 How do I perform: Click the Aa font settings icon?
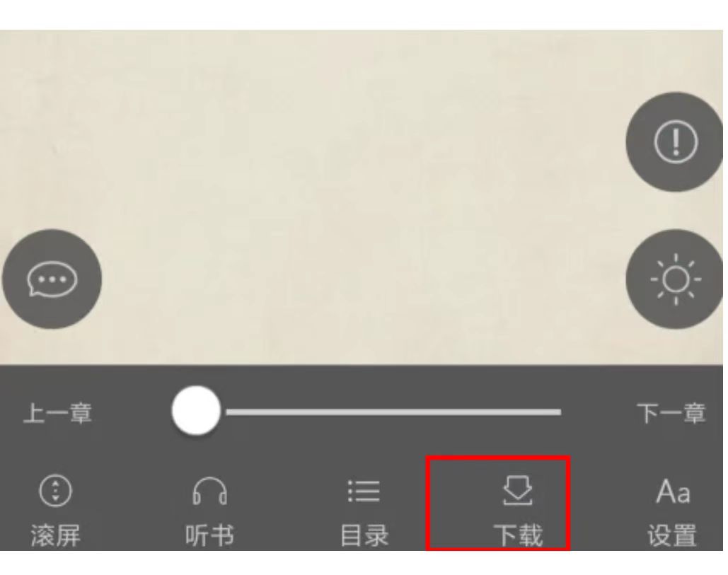(673, 492)
